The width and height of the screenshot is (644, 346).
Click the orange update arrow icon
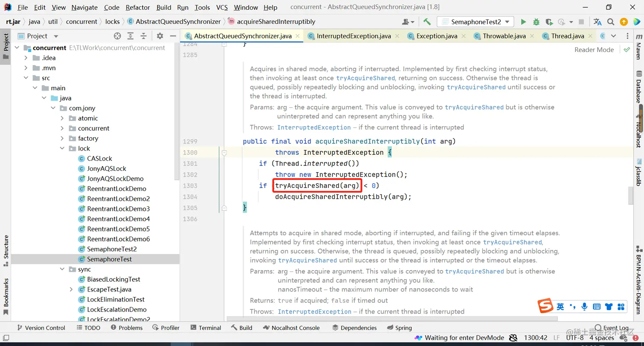pyautogui.click(x=624, y=22)
